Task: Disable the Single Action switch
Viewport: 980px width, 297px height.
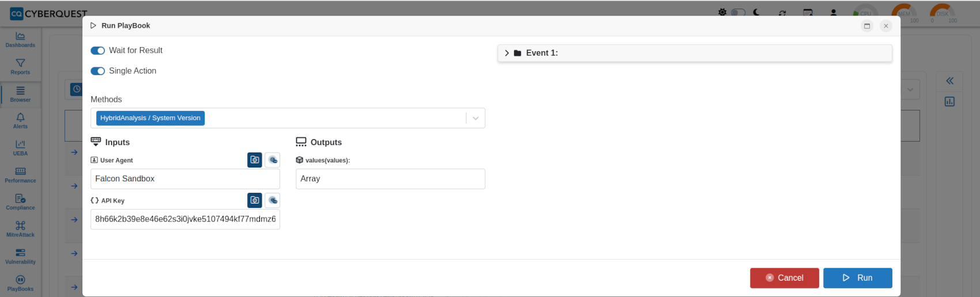Action: [x=98, y=71]
